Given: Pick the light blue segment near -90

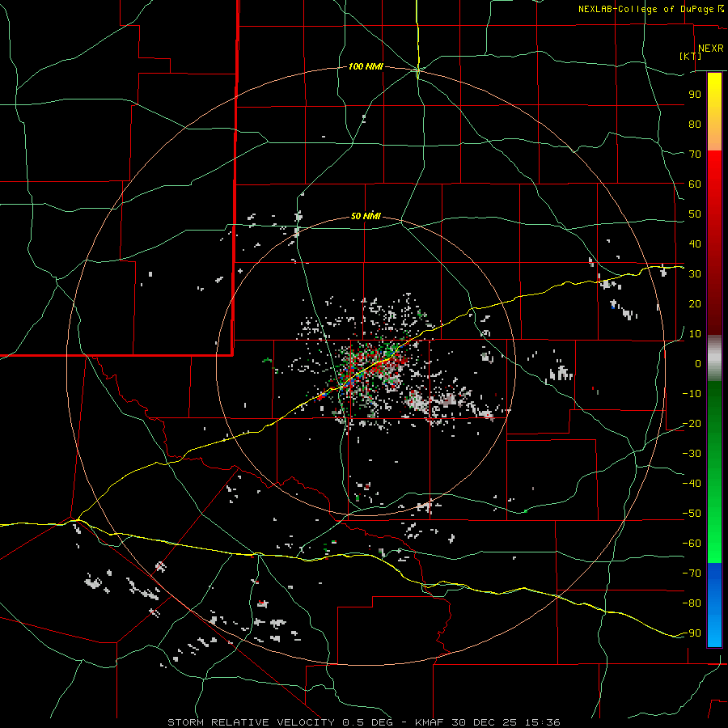Looking at the screenshot, I should (x=714, y=632).
